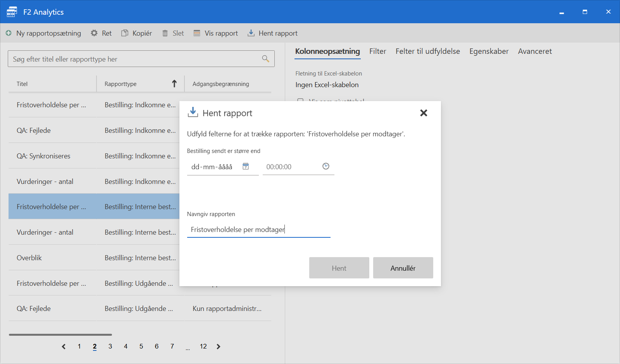Click the Annullér button
Screen dimensions: 620x364
point(403,268)
